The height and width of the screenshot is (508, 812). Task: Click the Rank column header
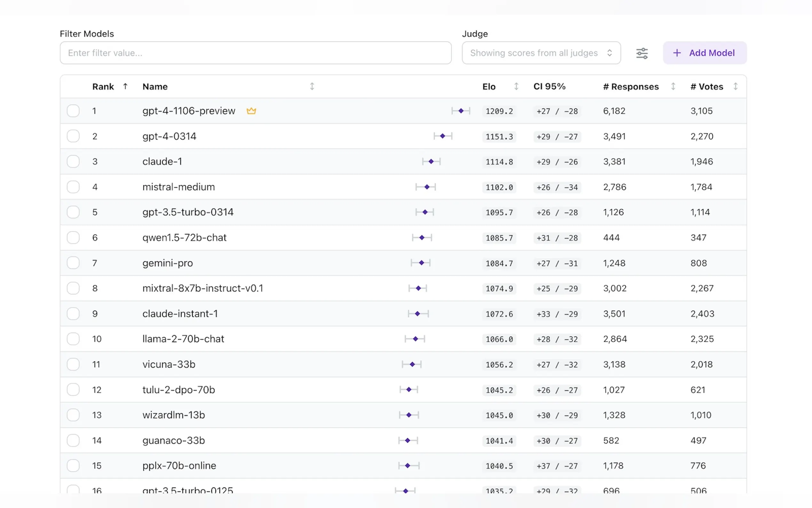103,87
